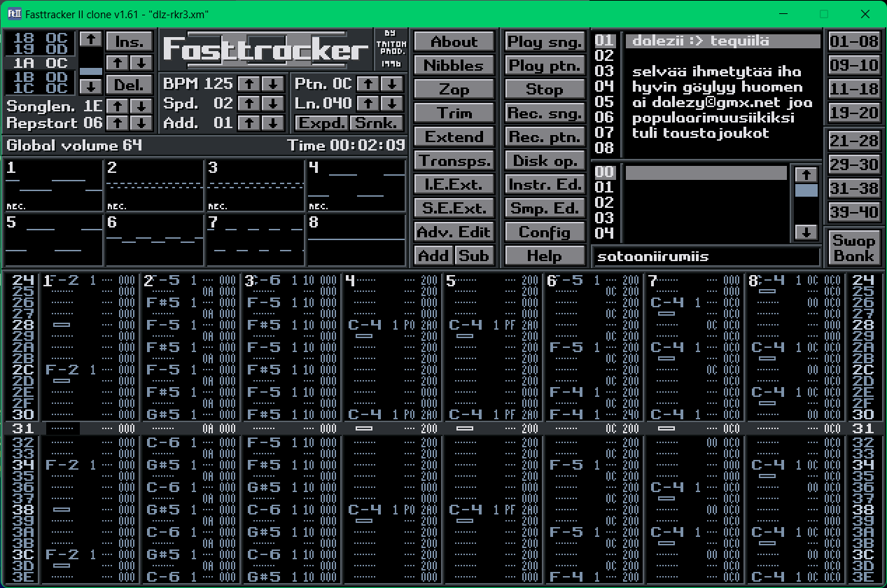Image resolution: width=887 pixels, height=588 pixels.
Task: Toggle mute on channel 4 scope
Action: coord(356,186)
